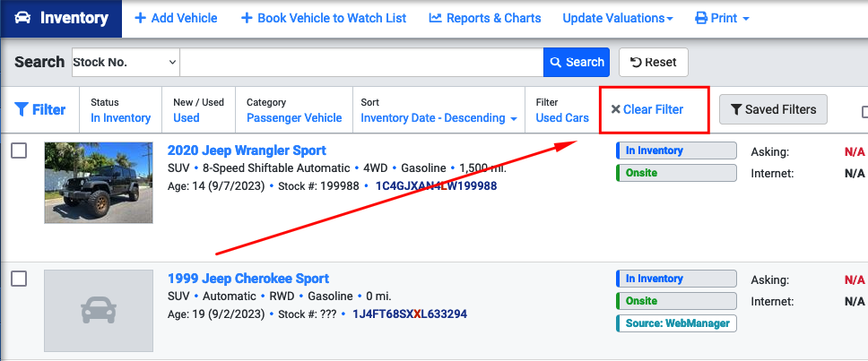Click the magnifier icon on the Search button
This screenshot has width=868, height=361.
(555, 62)
